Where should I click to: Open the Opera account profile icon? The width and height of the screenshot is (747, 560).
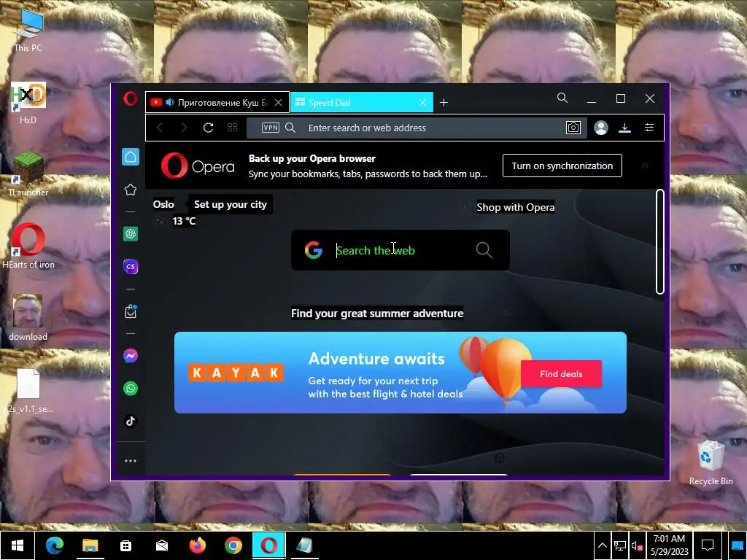601,128
